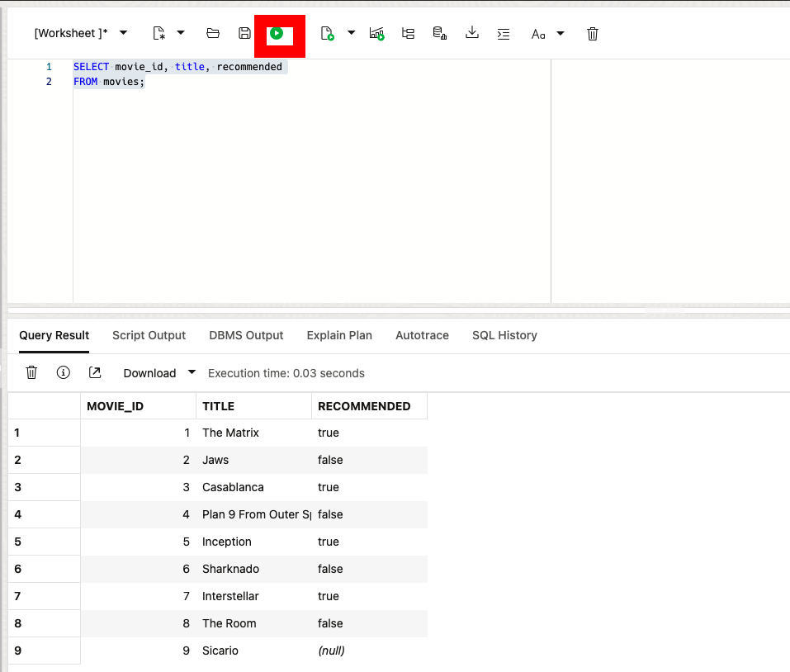This screenshot has height=672, width=790.
Task: Expand the Download results dropdown
Action: click(x=192, y=372)
